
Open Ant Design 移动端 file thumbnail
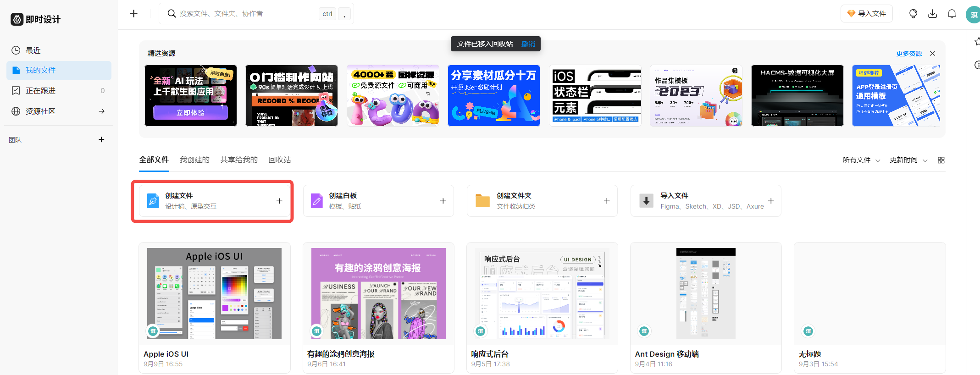tap(706, 293)
